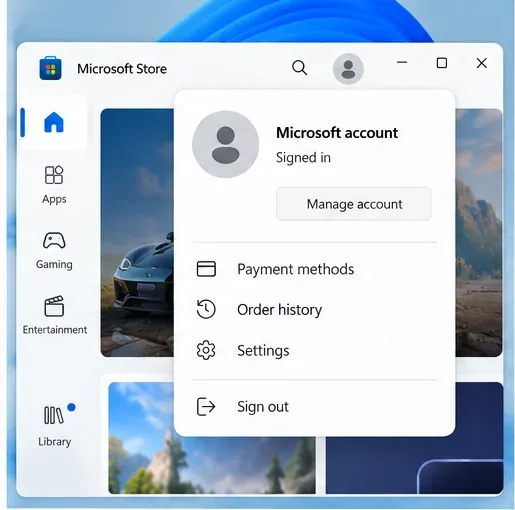
Task: Click the Microsoft account heading text
Action: (337, 133)
